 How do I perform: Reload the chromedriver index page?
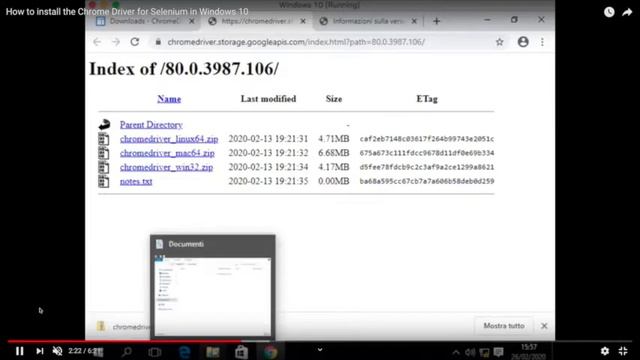135,42
